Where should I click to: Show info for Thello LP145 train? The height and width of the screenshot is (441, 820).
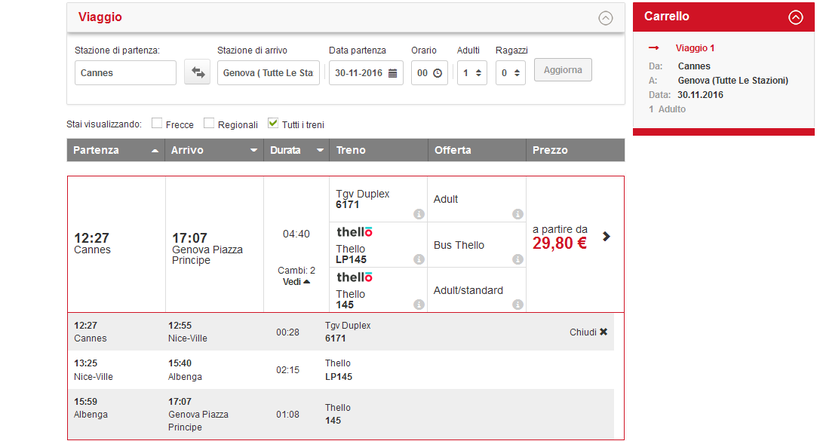coord(419,260)
